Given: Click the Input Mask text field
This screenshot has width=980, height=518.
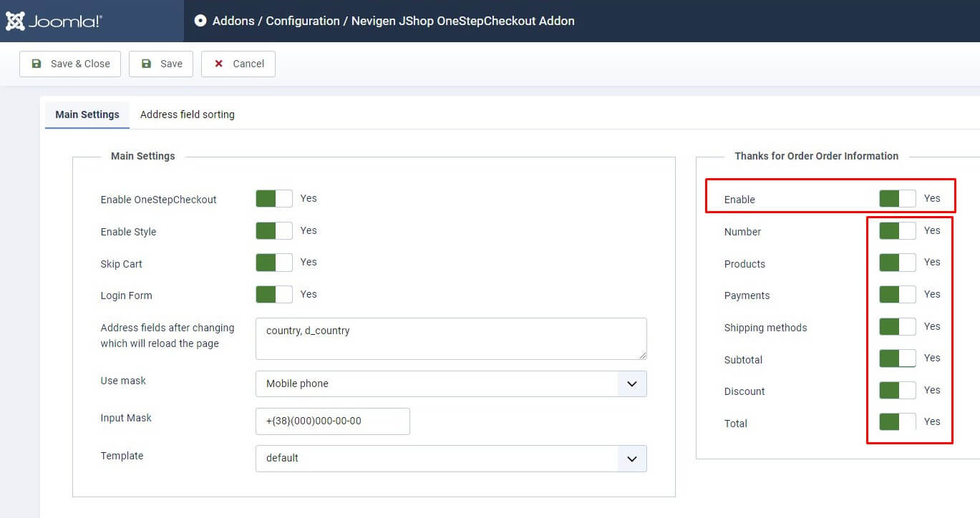Looking at the screenshot, I should (x=332, y=421).
